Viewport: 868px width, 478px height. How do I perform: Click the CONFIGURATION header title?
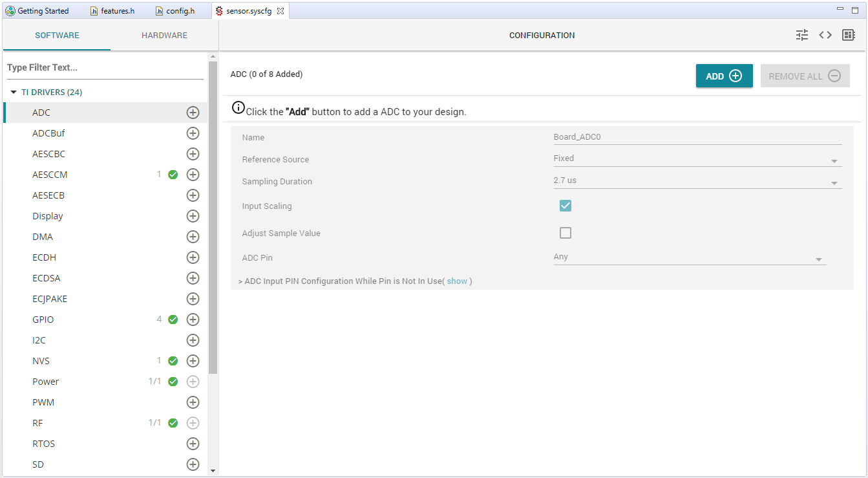(542, 36)
